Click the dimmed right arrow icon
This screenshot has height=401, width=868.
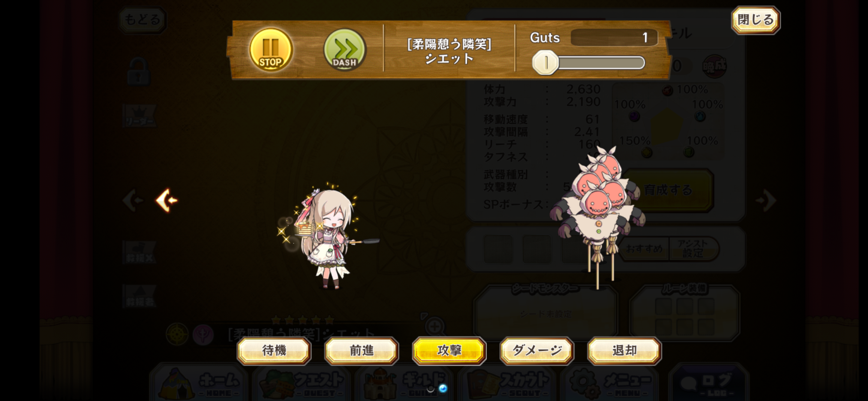coord(766,200)
